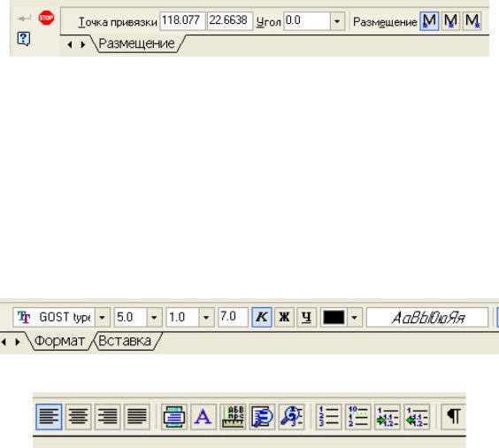Apply the 1-2-3 numbered list icon
This screenshot has height=448, width=499.
pyautogui.click(x=328, y=416)
